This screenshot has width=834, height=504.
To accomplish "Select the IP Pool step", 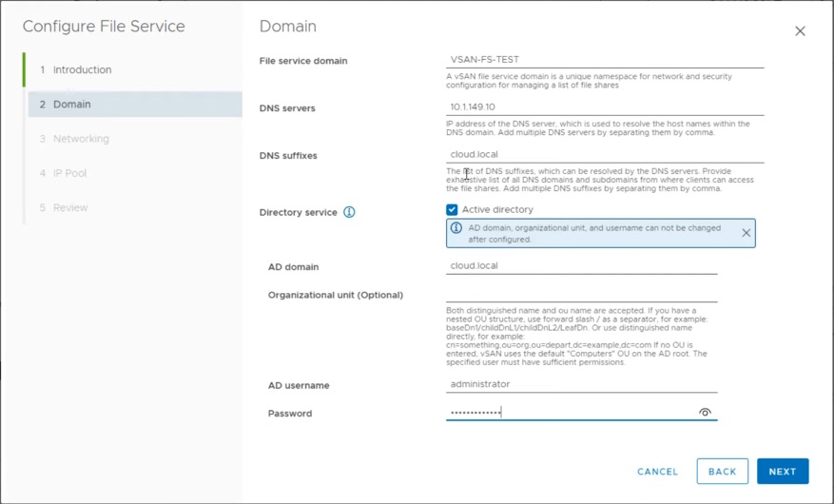I will (69, 173).
